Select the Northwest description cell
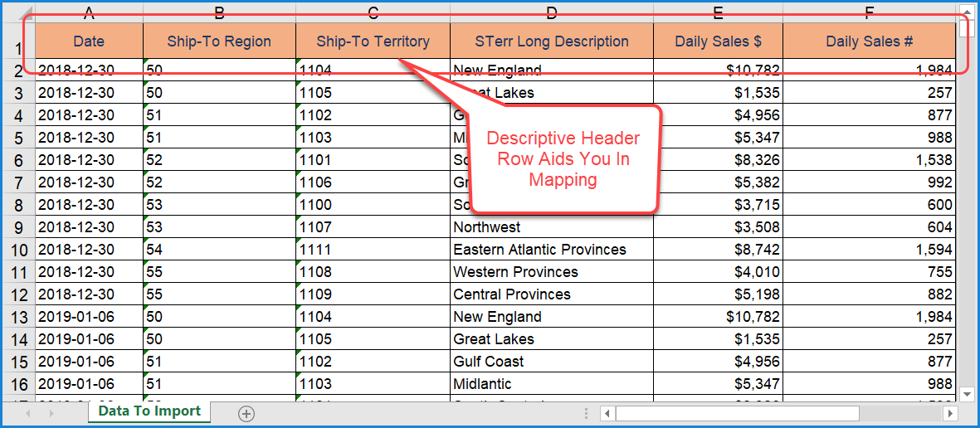 click(x=551, y=227)
